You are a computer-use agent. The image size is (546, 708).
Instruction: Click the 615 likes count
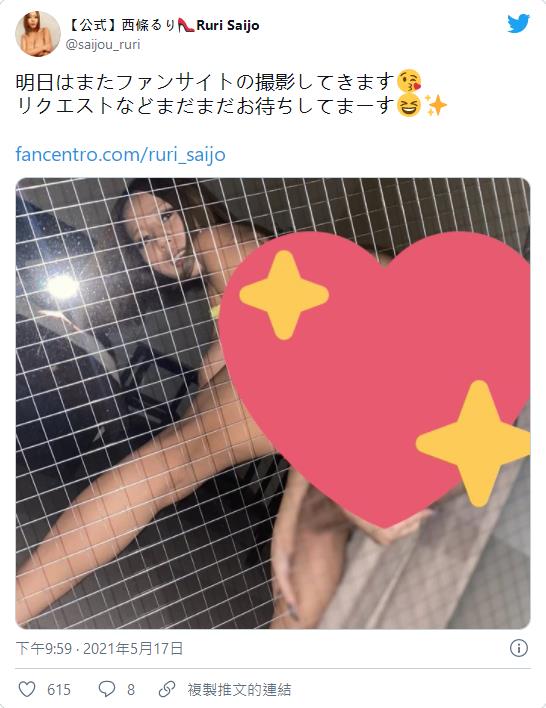coord(59,689)
